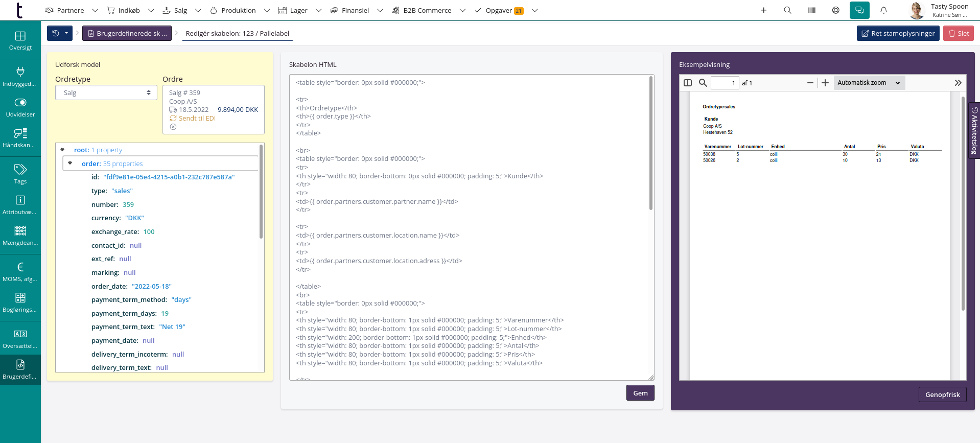Image resolution: width=980 pixels, height=443 pixels.
Task: Remove the selected order with x icon
Action: pos(173,127)
